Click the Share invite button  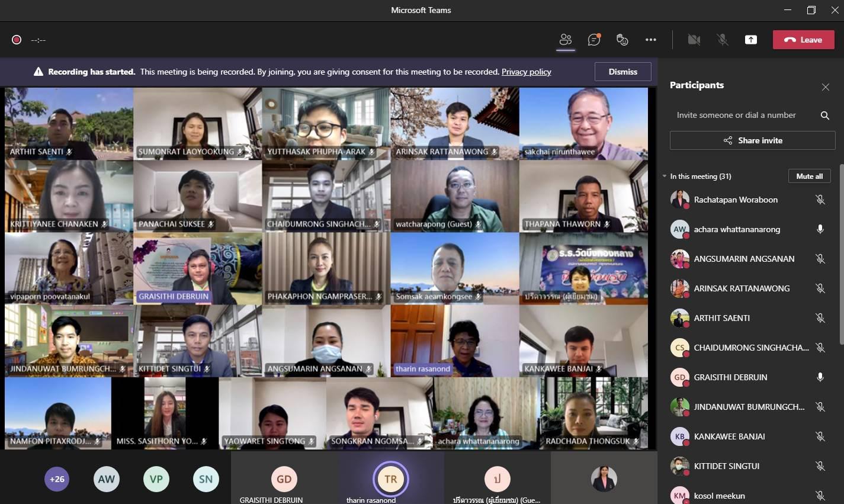pyautogui.click(x=752, y=140)
